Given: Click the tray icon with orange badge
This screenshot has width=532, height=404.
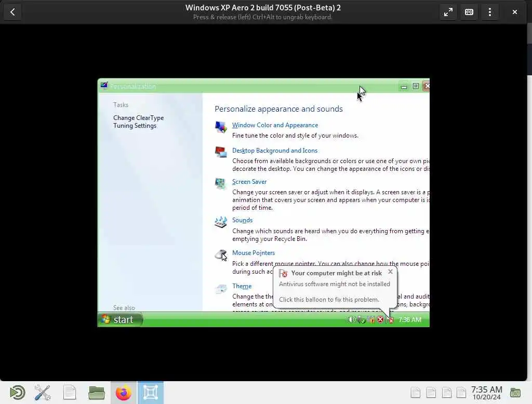Looking at the screenshot, I should pyautogui.click(x=371, y=319).
